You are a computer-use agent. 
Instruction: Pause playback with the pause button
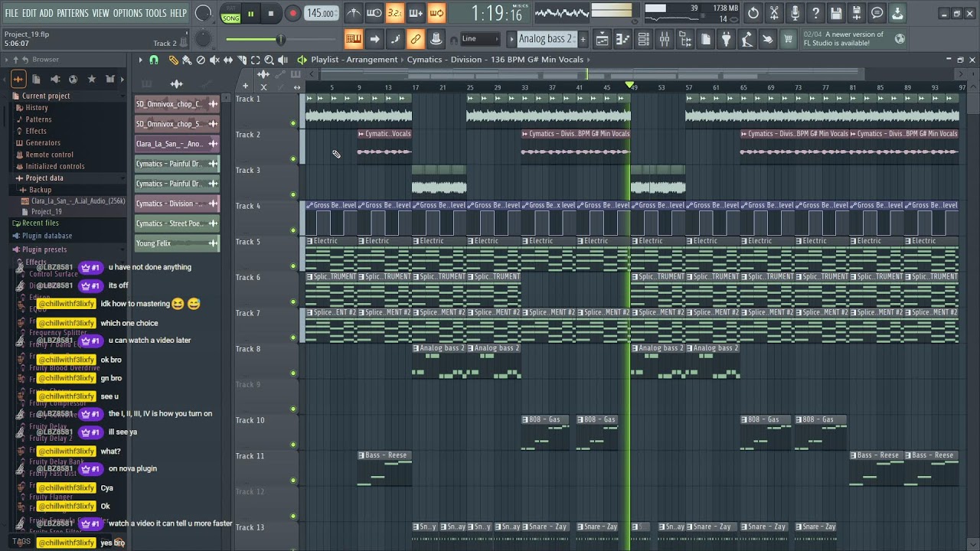pos(250,13)
